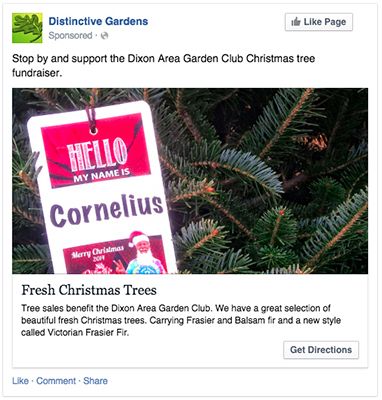Viewport: 382px width, 400px height.
Task: Select the fundraiser post text above the photo
Action: (x=163, y=66)
